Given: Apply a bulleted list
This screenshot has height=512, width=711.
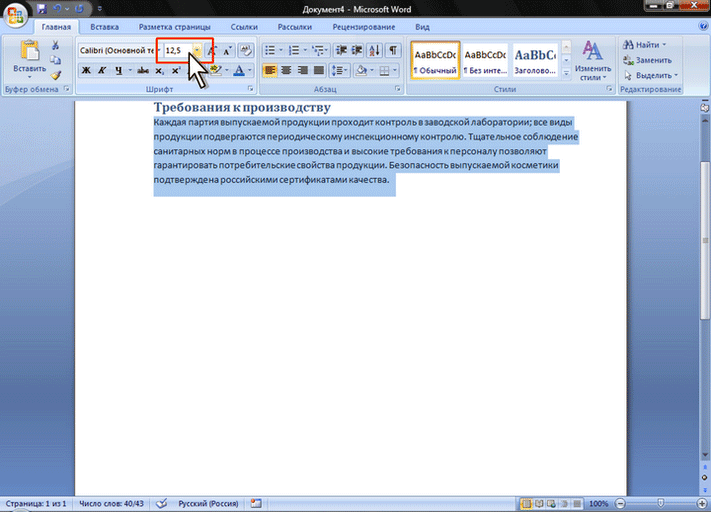Looking at the screenshot, I should (270, 50).
